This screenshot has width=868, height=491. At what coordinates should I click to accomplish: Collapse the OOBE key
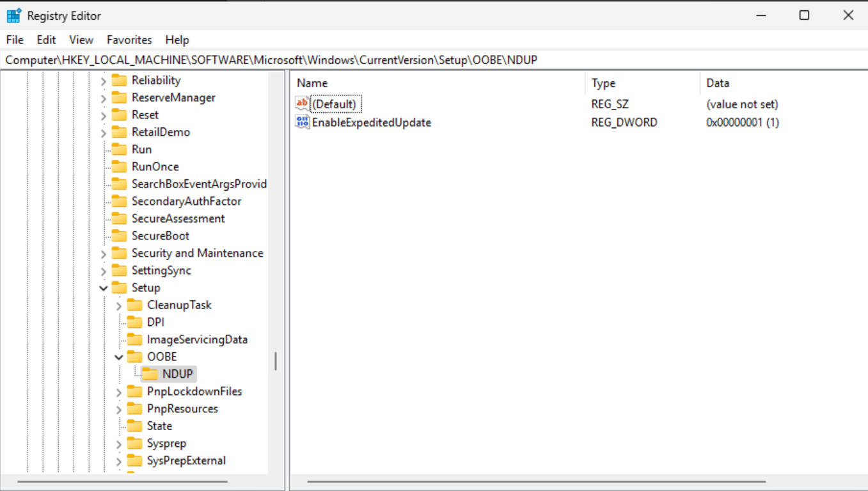(118, 357)
